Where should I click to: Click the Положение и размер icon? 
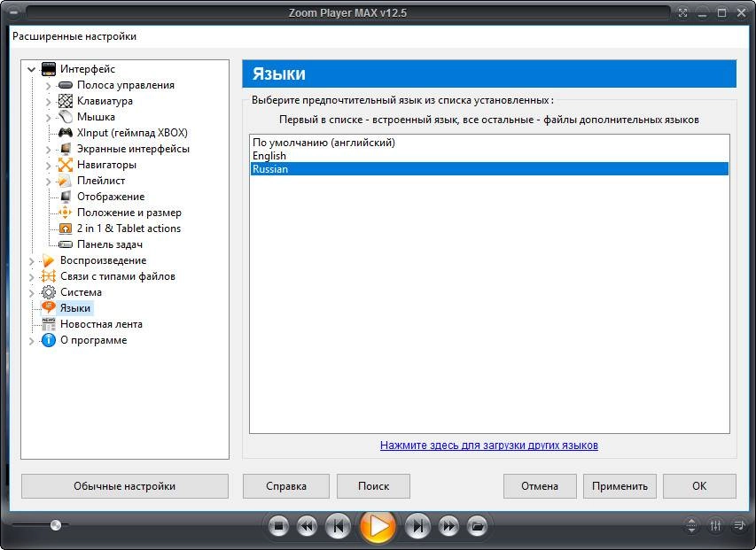click(65, 213)
